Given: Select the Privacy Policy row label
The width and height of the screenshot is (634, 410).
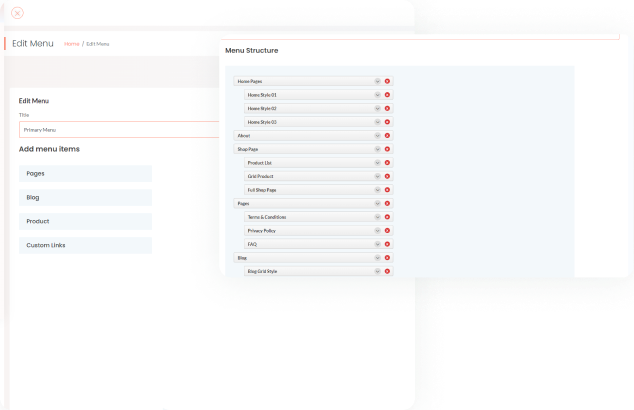Looking at the screenshot, I should (262, 231).
